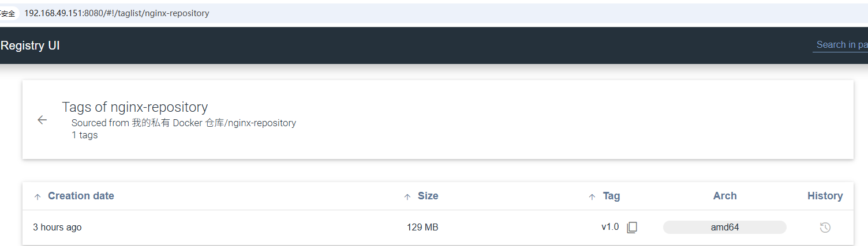Click the sort arrow beside Tag
Viewport: 868px width, 246px height.
(592, 197)
